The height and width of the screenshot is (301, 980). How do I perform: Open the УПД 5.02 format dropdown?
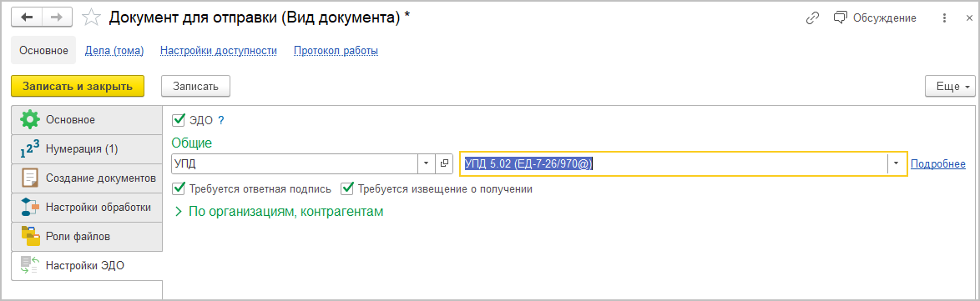pyautogui.click(x=897, y=163)
